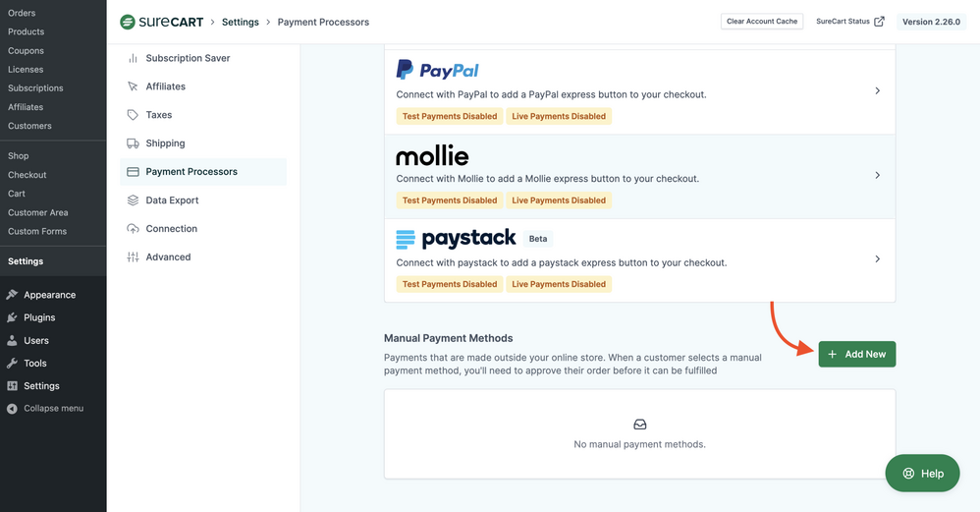Collapse the WordPress admin menu
The height and width of the screenshot is (512, 980).
[53, 408]
